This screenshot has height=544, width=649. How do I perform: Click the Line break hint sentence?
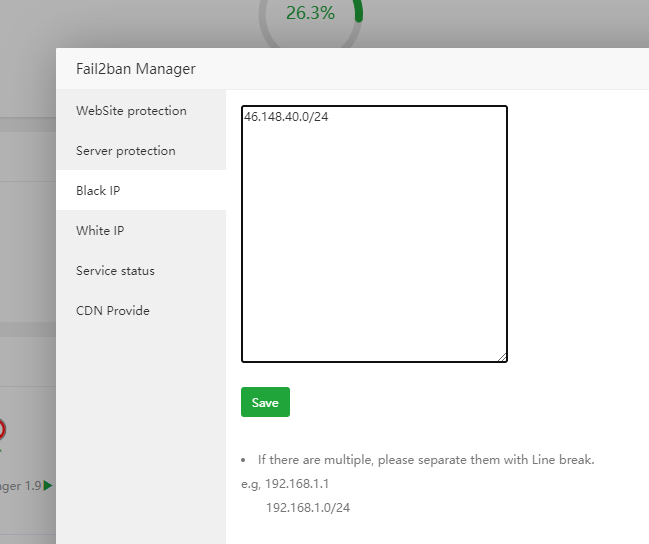click(426, 460)
